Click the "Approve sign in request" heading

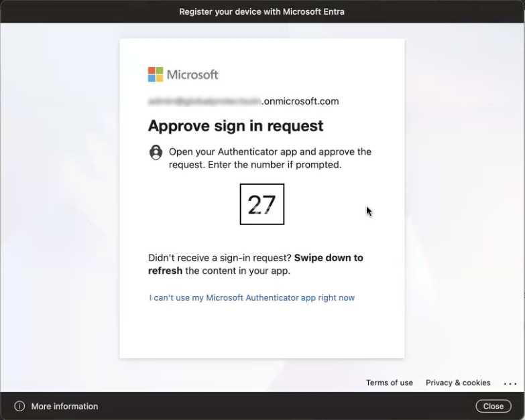(x=235, y=126)
